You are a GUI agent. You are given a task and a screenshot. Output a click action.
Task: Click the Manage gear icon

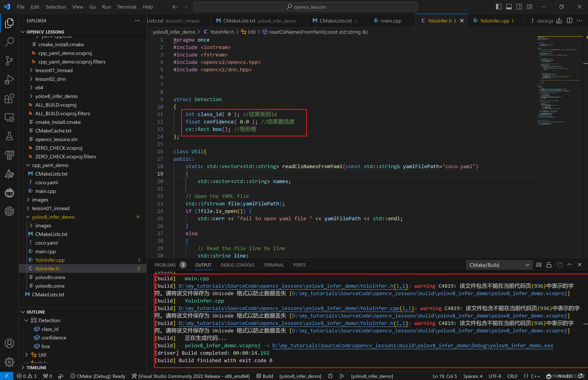point(9,362)
